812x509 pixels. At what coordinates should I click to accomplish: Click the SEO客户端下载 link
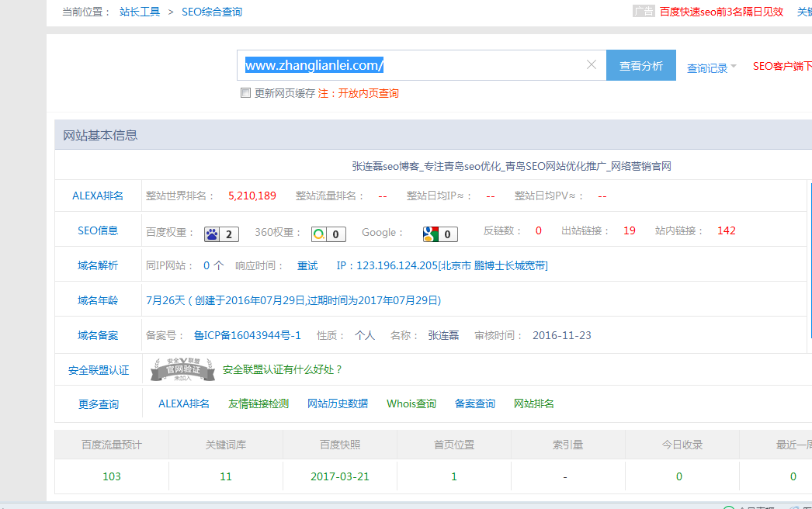pyautogui.click(x=782, y=66)
